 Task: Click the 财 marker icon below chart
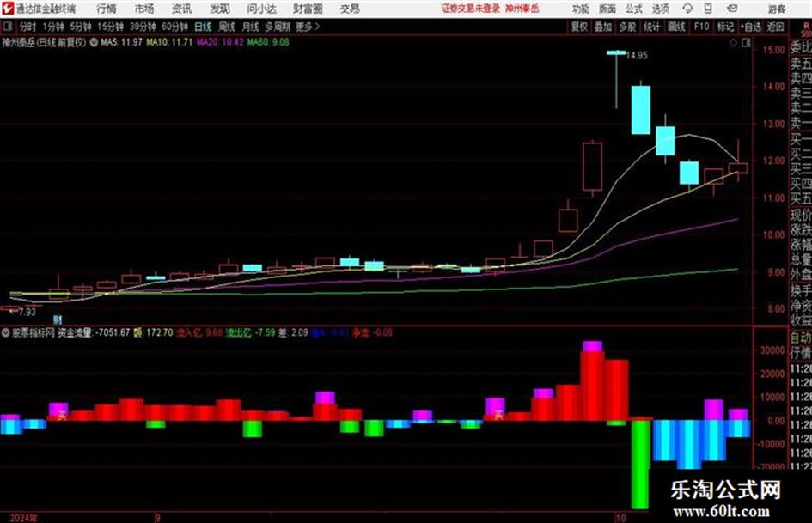tap(58, 320)
